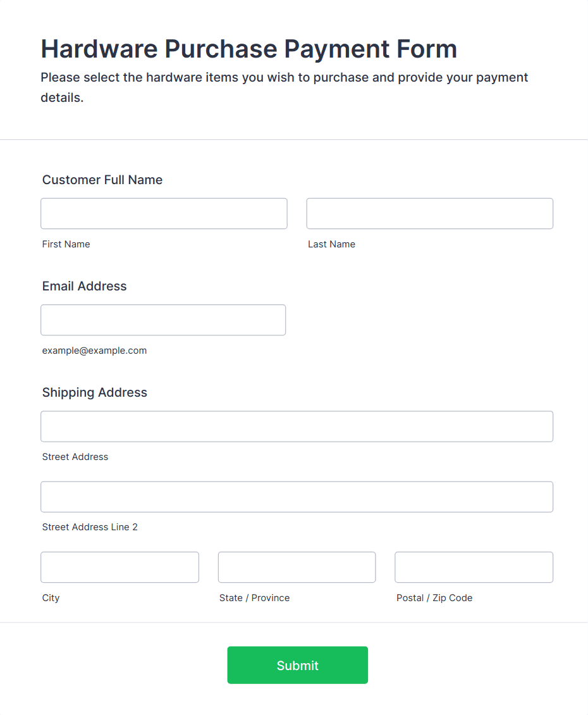Click the Street Address sublabel
The height and width of the screenshot is (715, 588).
tap(75, 457)
